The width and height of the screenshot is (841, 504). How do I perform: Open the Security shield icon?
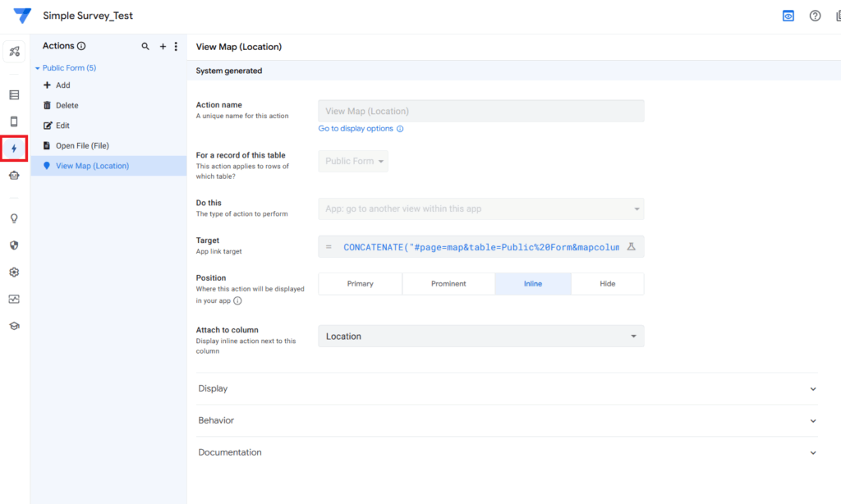(14, 245)
